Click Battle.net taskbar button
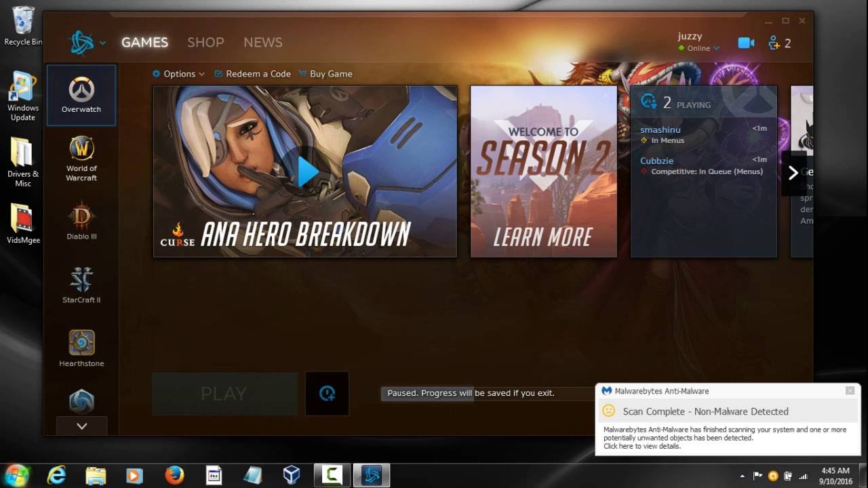 (372, 475)
